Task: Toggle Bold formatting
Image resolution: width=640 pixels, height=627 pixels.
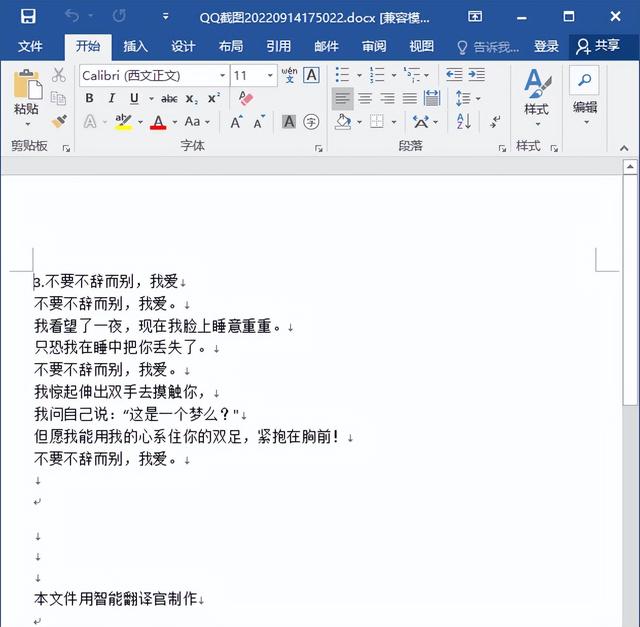Action: tap(89, 98)
